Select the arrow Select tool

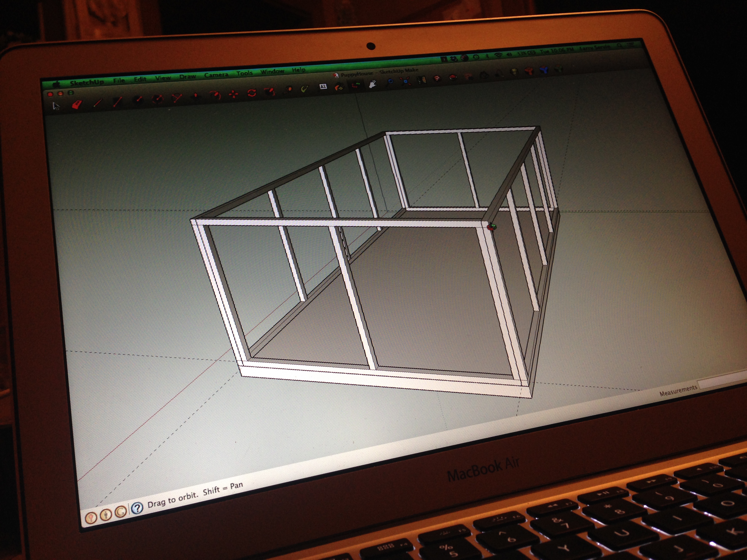[x=56, y=106]
